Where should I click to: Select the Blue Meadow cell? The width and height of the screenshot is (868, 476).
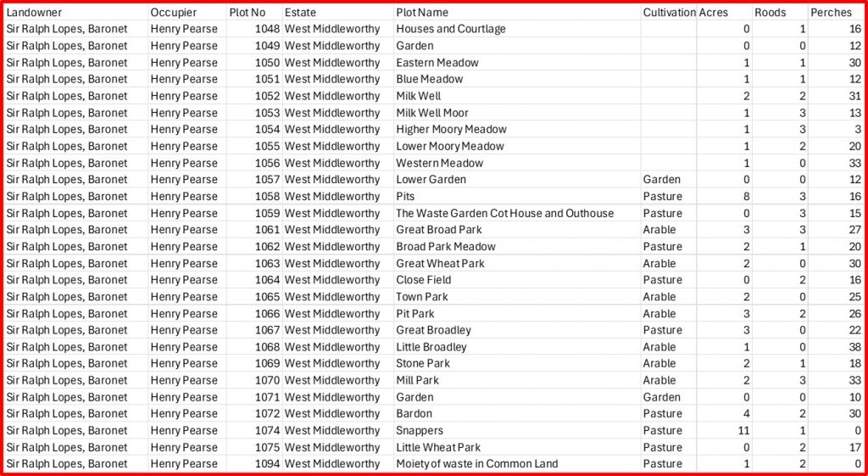click(518, 79)
